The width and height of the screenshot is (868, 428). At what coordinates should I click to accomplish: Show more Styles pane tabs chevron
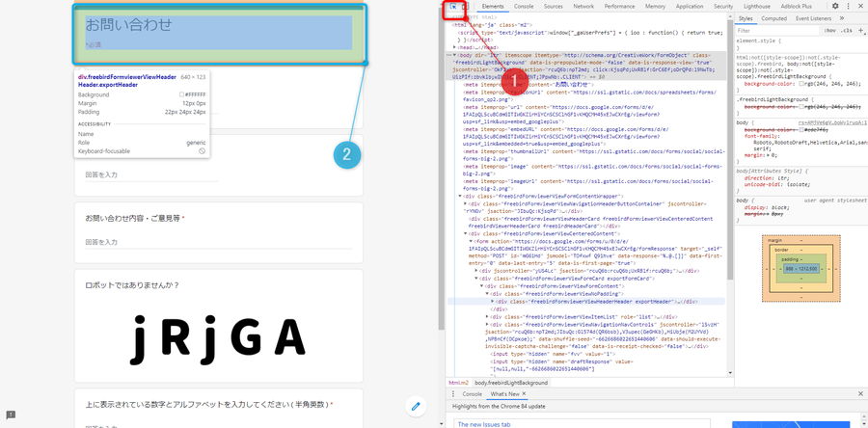tap(842, 18)
